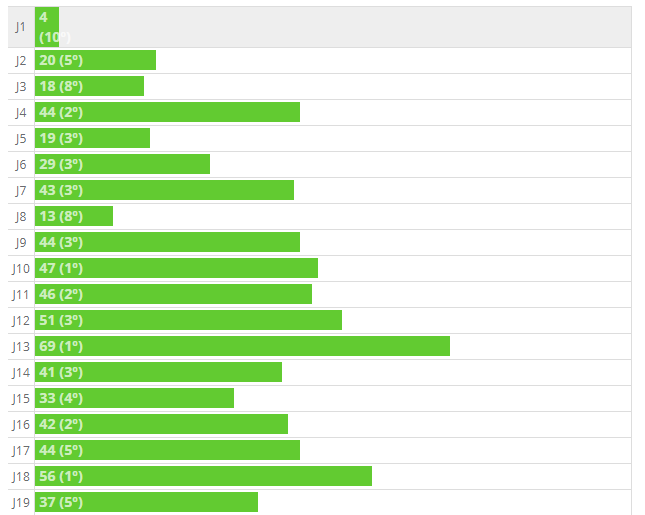This screenshot has width=645, height=515.
Task: Click the J2 bar reading 20 (5º)
Action: 95,60
